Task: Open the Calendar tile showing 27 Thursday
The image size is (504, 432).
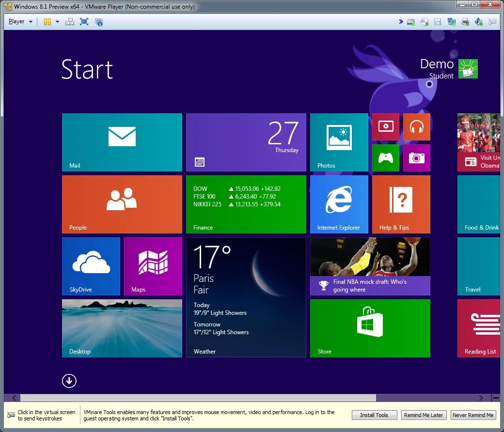Action: click(246, 142)
